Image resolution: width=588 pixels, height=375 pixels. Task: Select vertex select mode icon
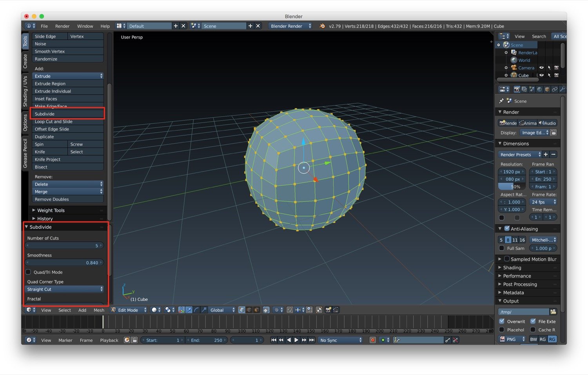click(242, 310)
